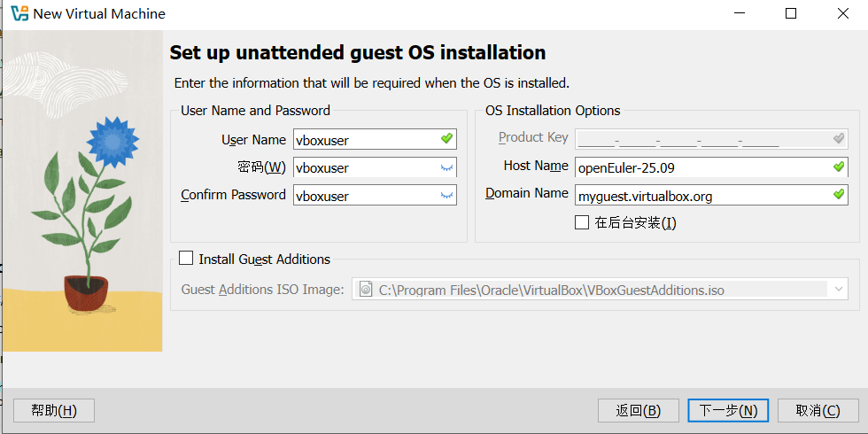This screenshot has width=868, height=434.
Task: Click green checkmark in Domain Name field
Action: pyautogui.click(x=839, y=195)
